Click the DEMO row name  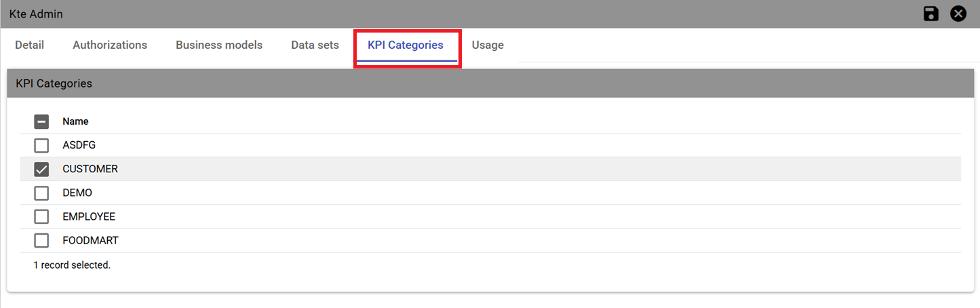pos(77,193)
